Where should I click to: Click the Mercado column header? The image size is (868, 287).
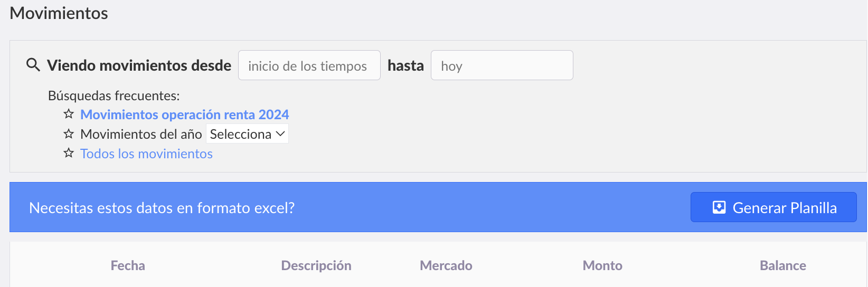point(446,265)
